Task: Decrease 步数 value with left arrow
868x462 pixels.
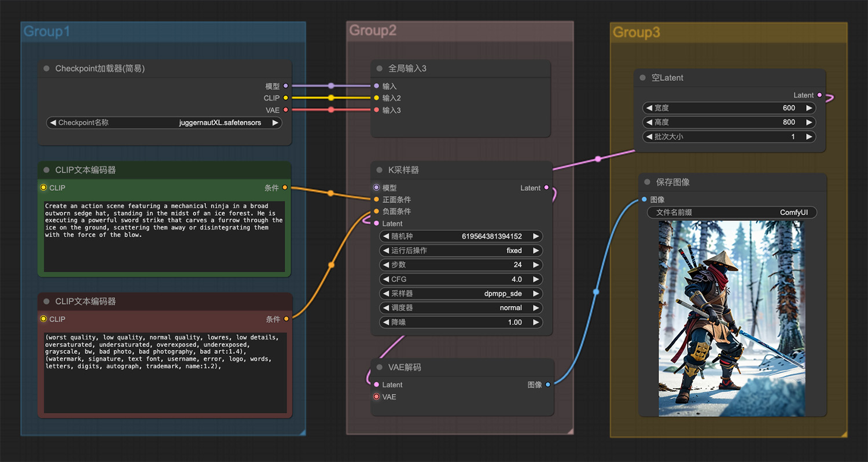Action: pyautogui.click(x=386, y=265)
